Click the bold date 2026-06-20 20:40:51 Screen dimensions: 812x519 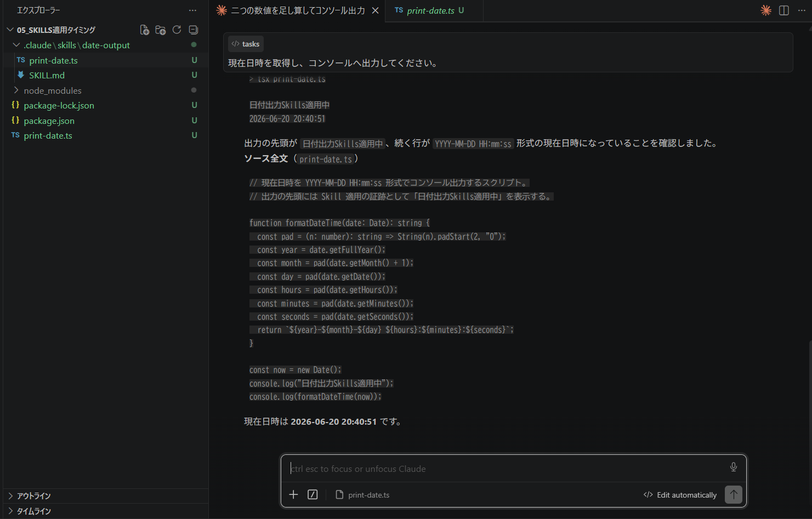point(334,421)
